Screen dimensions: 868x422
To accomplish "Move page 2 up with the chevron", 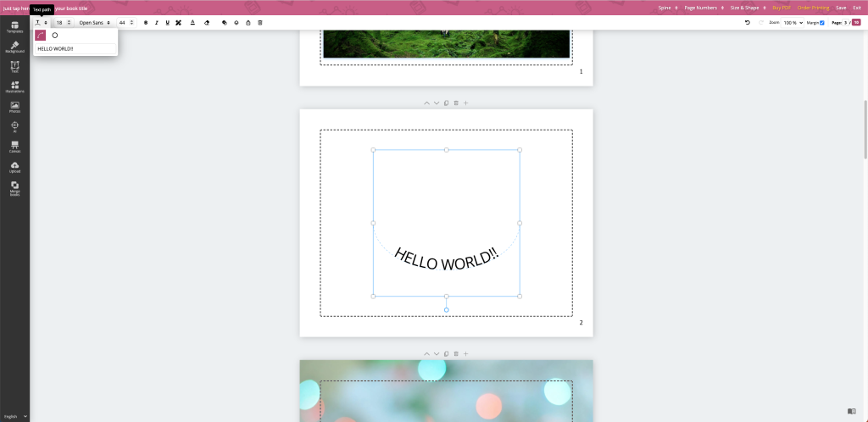I will (426, 103).
